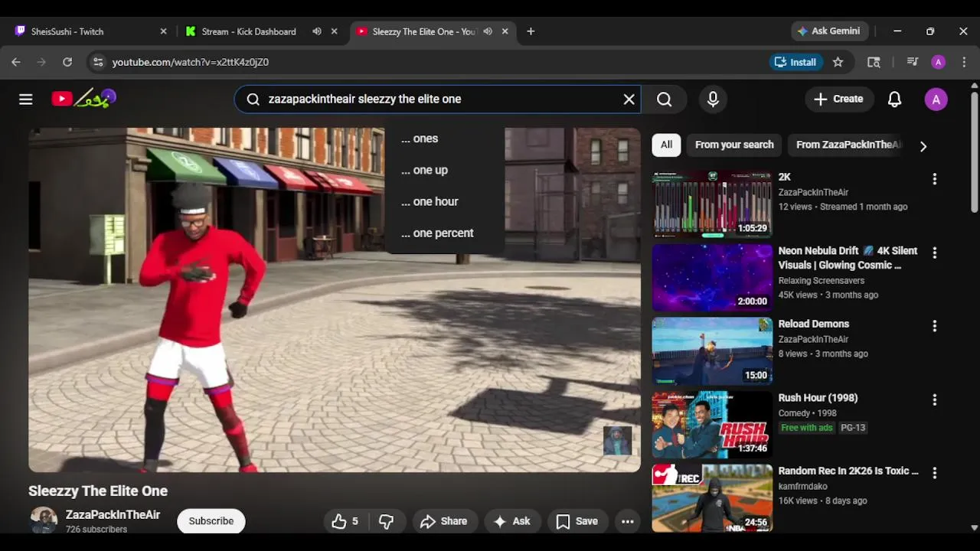
Task: Bookmark this page with star
Action: (838, 62)
